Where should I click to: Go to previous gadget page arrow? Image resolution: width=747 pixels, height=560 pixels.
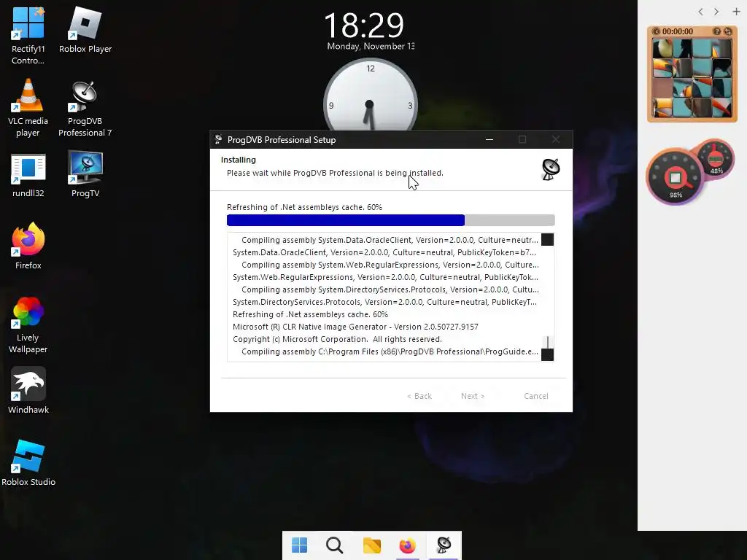[x=700, y=12]
